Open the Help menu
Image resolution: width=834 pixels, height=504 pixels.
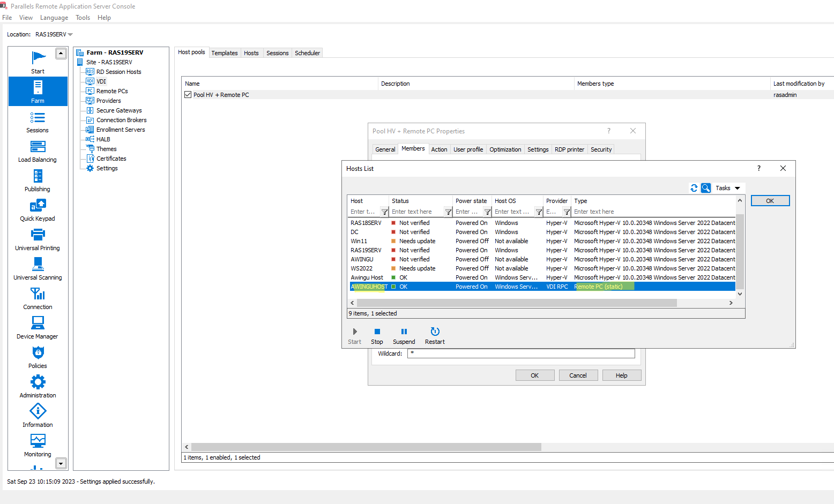point(104,18)
